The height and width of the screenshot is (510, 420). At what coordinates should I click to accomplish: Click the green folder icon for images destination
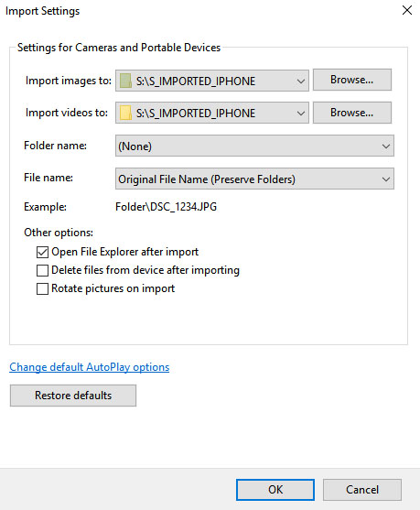(x=125, y=81)
